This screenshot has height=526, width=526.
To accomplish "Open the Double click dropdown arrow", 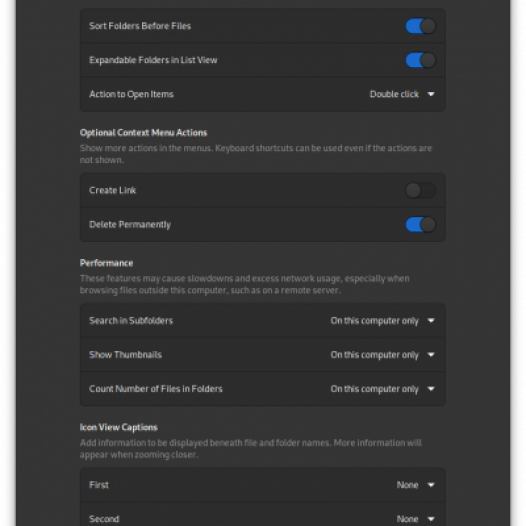I will click(431, 94).
